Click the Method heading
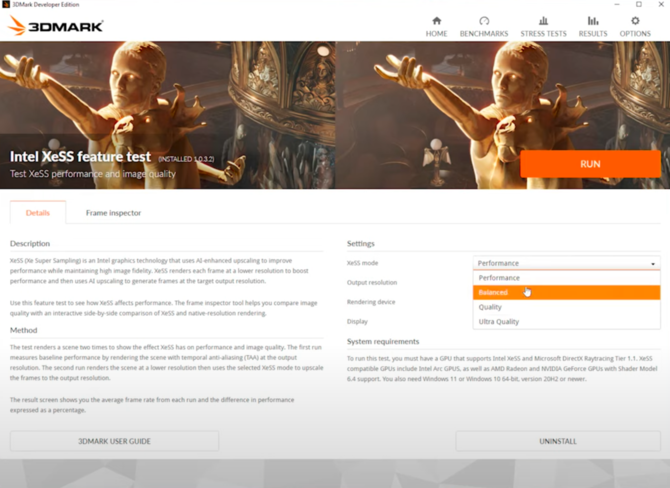This screenshot has width=670, height=488. tap(24, 330)
